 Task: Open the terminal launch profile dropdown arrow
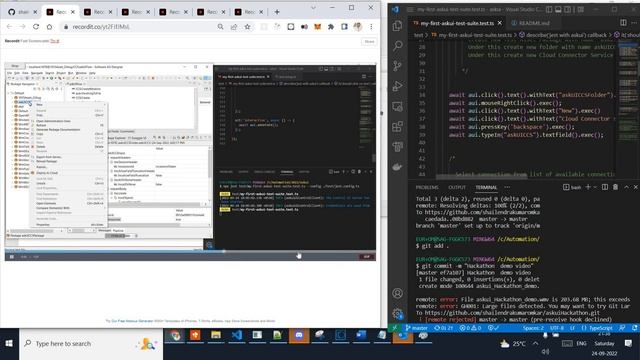tap(595, 187)
